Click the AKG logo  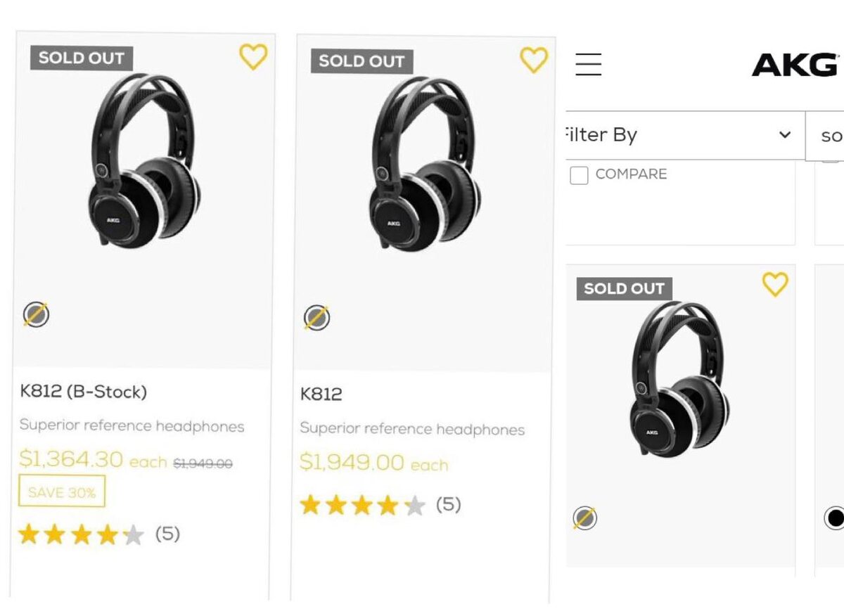point(795,65)
